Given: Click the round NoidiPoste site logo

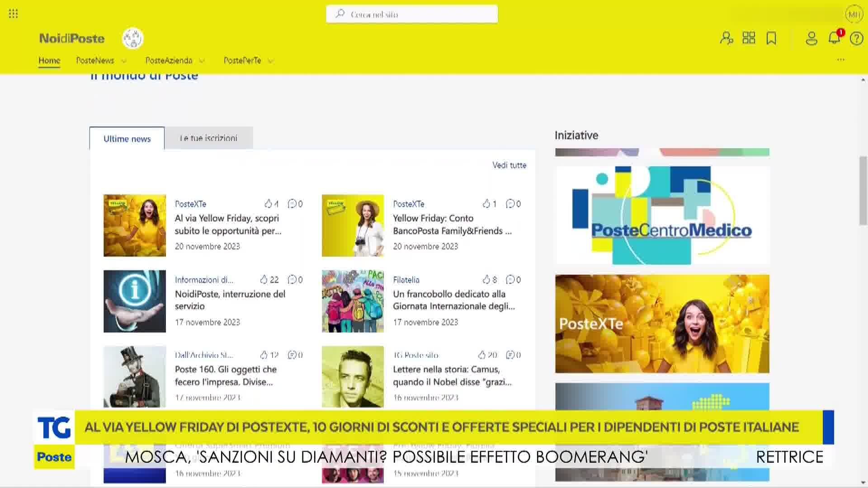Looking at the screenshot, I should (132, 38).
